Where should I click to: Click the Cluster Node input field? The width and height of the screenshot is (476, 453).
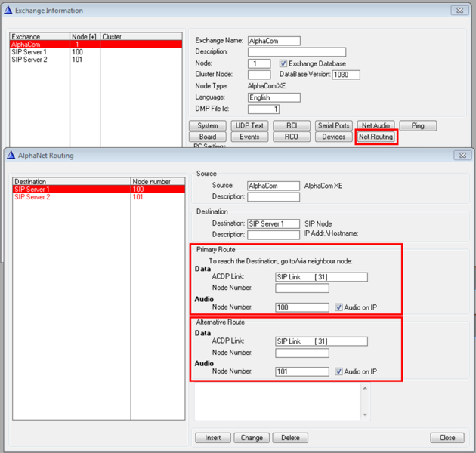(x=259, y=75)
